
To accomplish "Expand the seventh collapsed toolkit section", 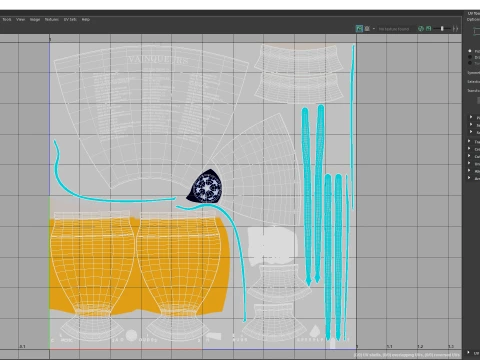I will pos(469,163).
